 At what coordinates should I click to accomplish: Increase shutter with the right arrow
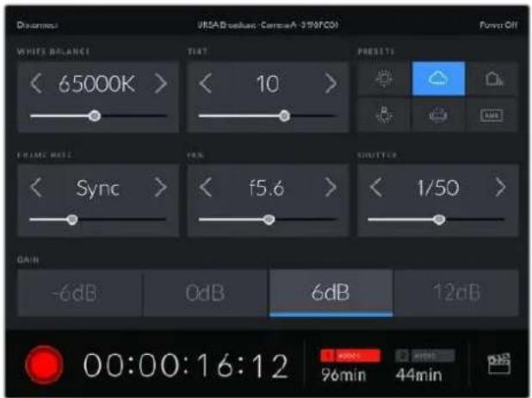click(x=500, y=187)
